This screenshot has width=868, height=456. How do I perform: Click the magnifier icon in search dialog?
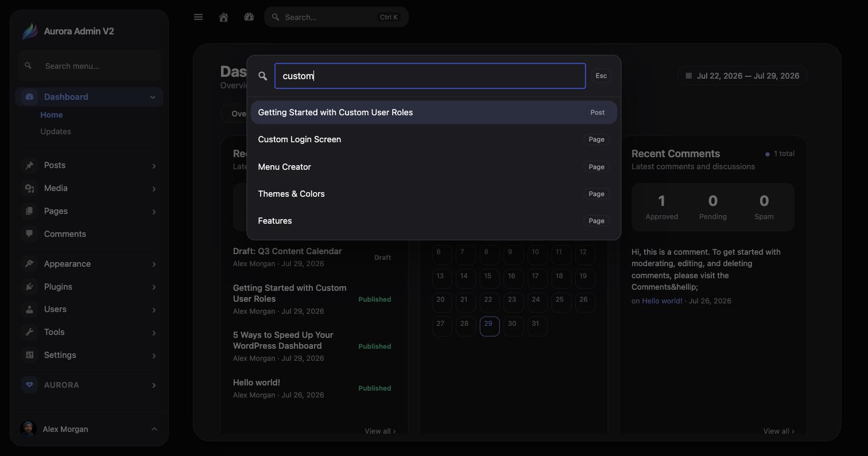pyautogui.click(x=263, y=76)
